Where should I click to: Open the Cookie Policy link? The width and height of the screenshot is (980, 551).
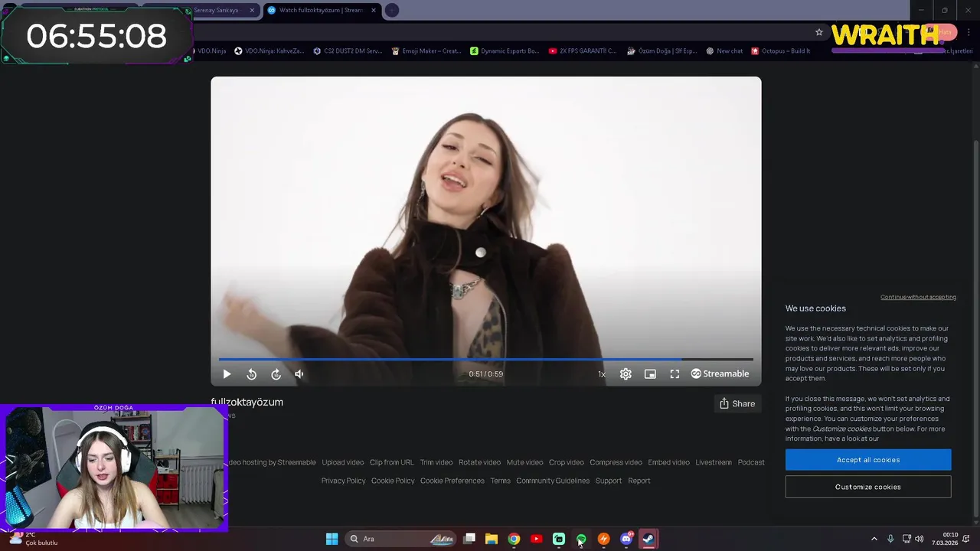click(393, 481)
